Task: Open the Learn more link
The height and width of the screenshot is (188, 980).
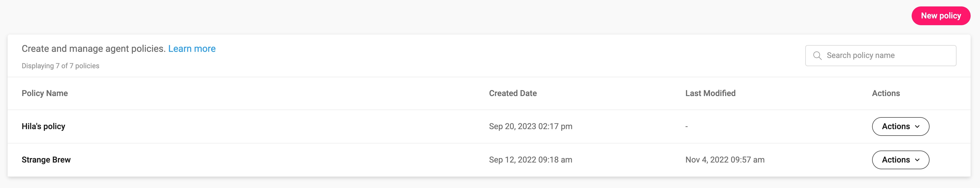Action: click(x=192, y=49)
